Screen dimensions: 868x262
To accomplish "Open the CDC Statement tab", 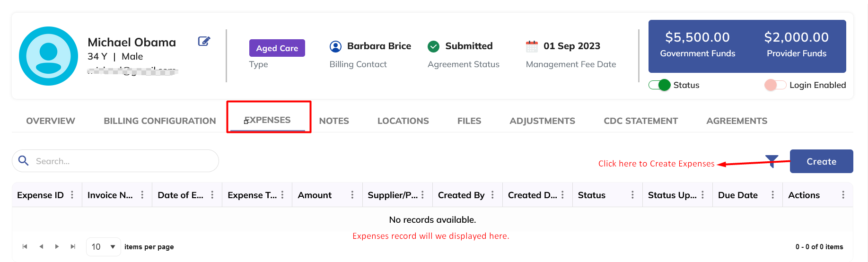I will point(640,121).
